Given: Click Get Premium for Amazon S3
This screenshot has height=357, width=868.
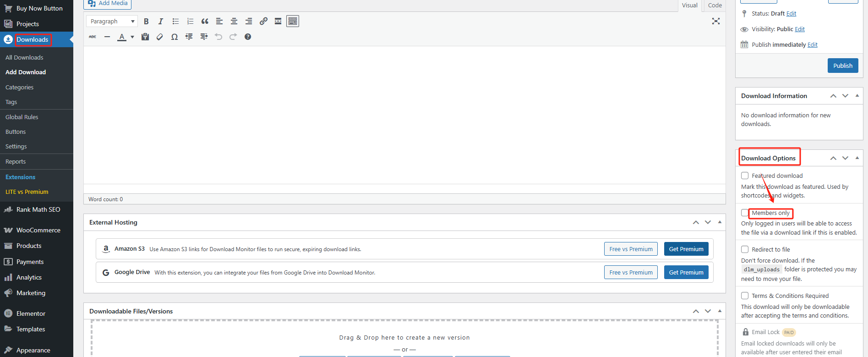Looking at the screenshot, I should 686,249.
